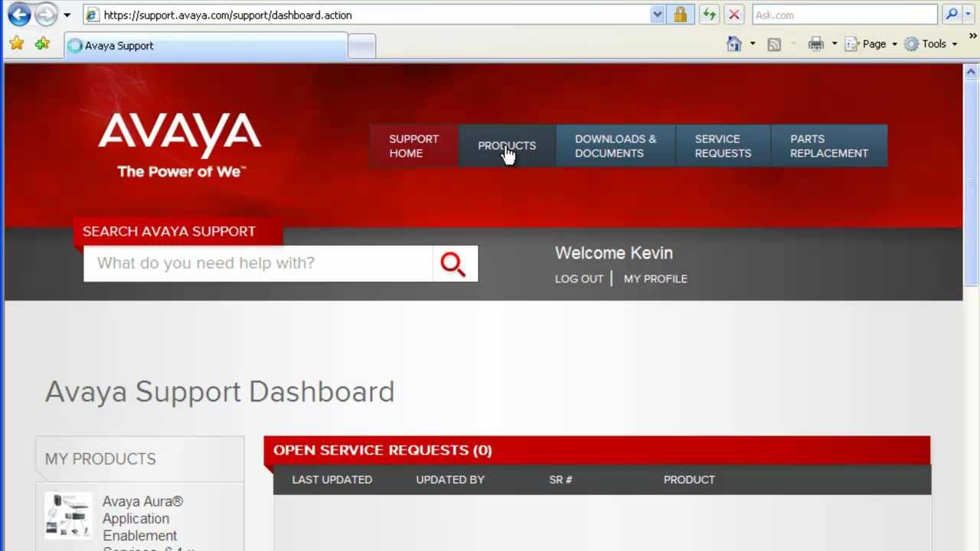Image resolution: width=980 pixels, height=551 pixels.
Task: Click the green Refresh page icon
Action: (x=709, y=15)
